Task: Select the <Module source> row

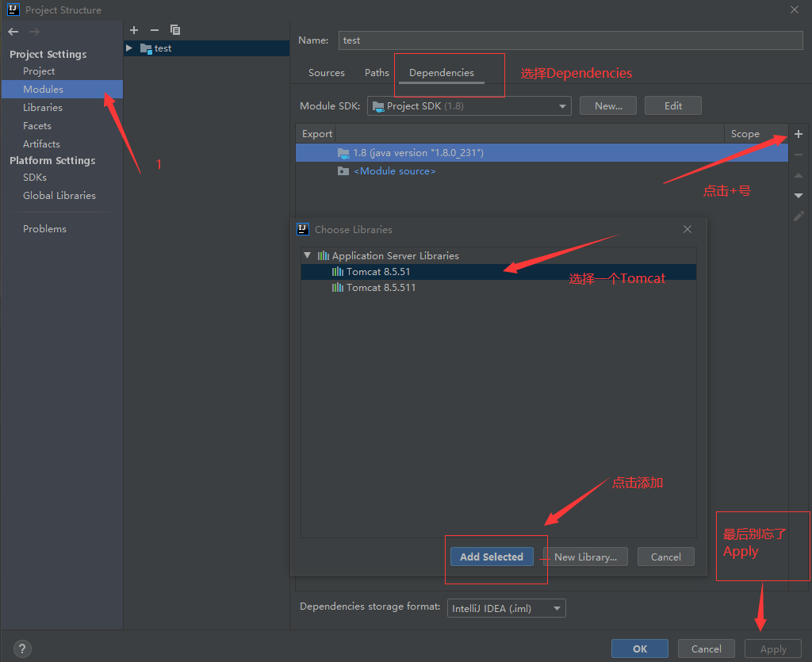Action: coord(542,171)
